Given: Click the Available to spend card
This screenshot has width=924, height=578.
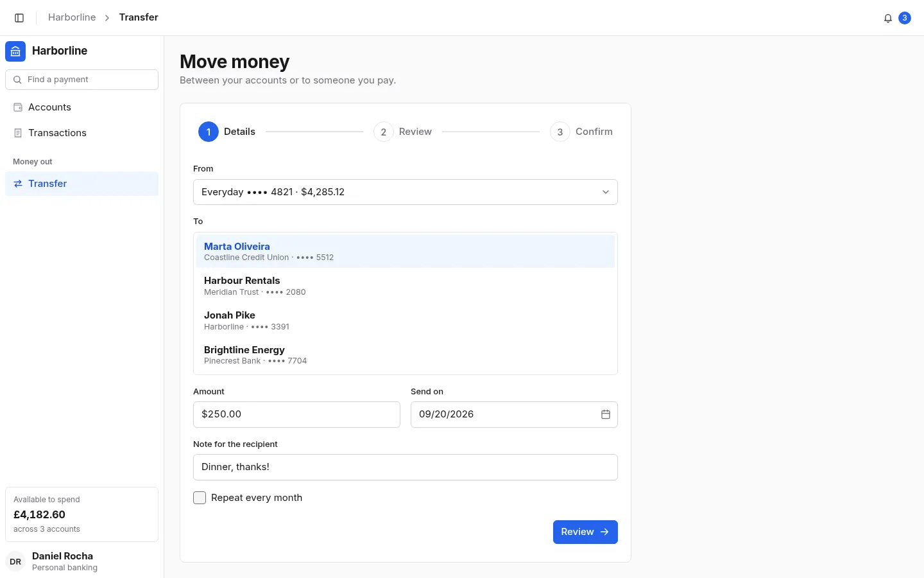Looking at the screenshot, I should point(82,514).
